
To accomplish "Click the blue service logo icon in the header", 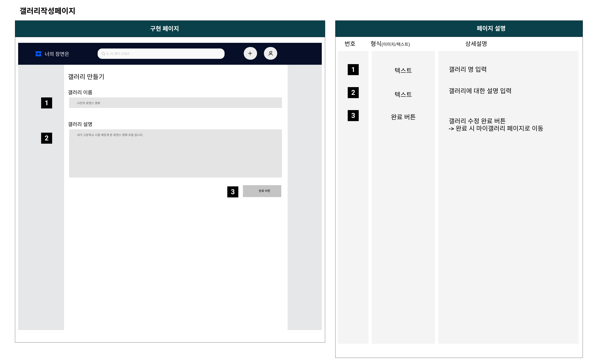I will click(x=38, y=54).
